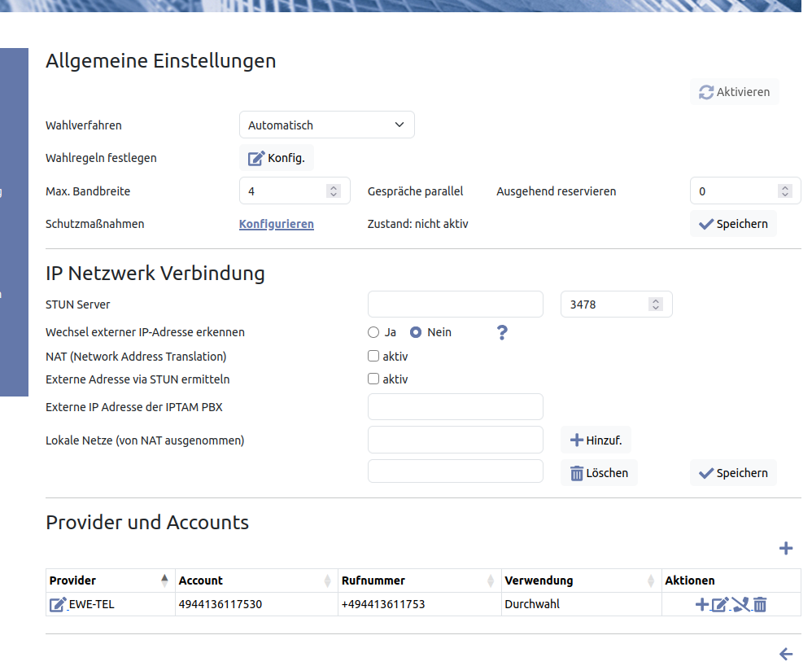812x666 pixels.
Task: Click the Aktivieren button
Action: (x=734, y=92)
